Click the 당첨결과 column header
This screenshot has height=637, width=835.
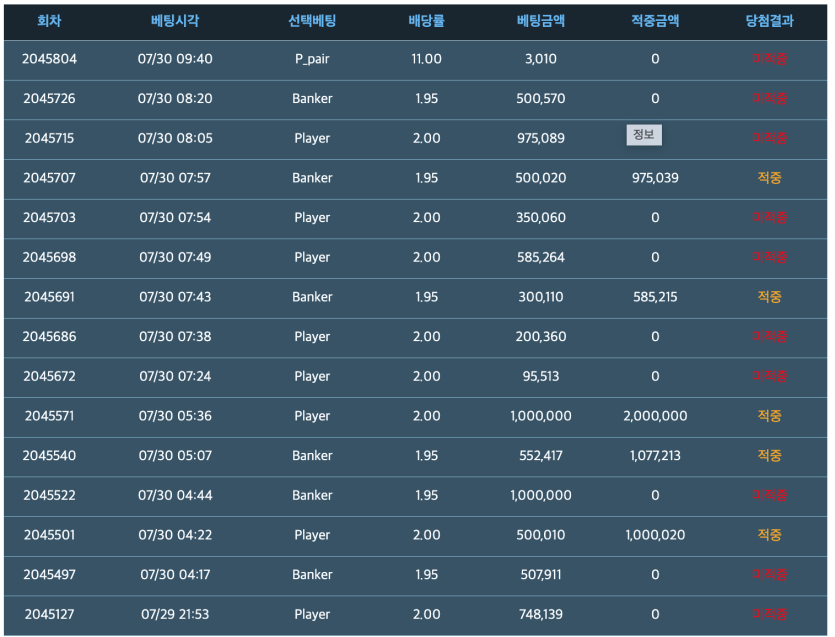point(769,21)
